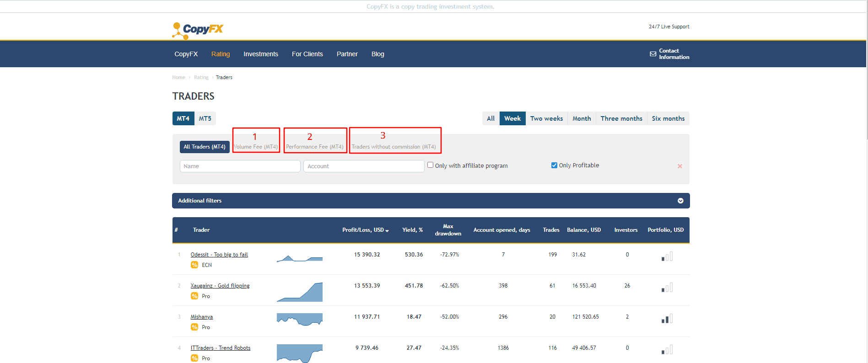Viewport: 868px width, 363px height.
Task: Select the Month period tab
Action: [x=582, y=118]
